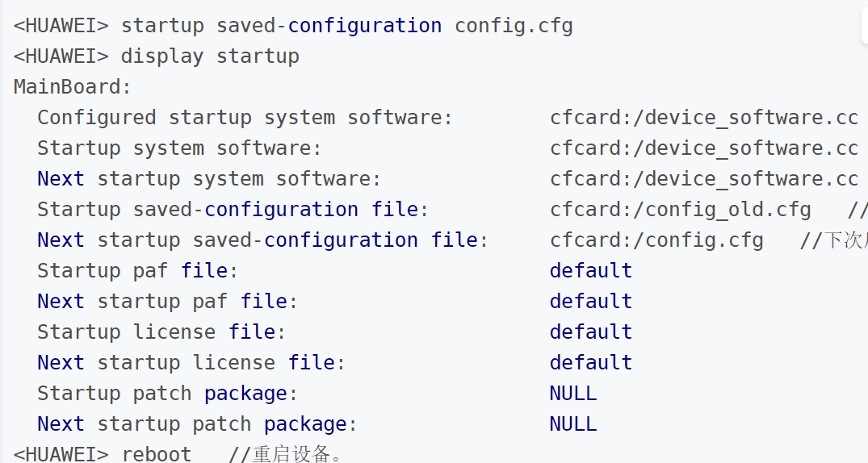Click NULL value for Next startup patch package
Image resolution: width=868 pixels, height=463 pixels.
coord(572,423)
